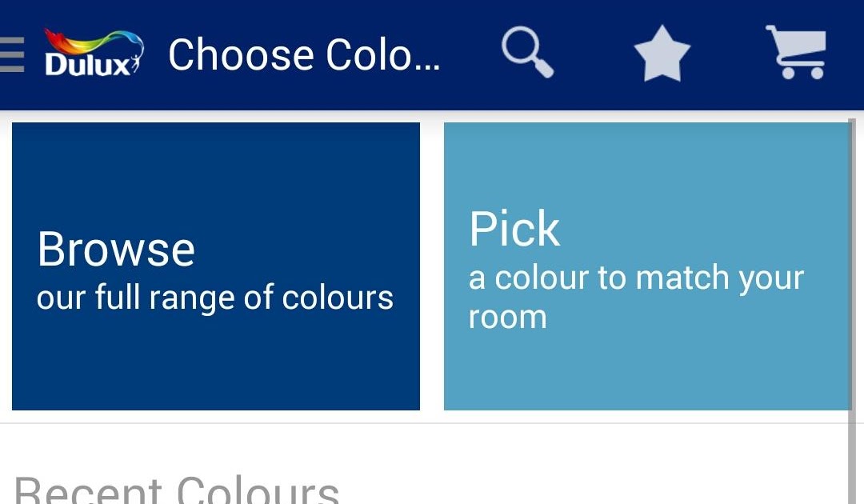Select "our full range of colours" subtitle
The width and height of the screenshot is (864, 504).
215,298
